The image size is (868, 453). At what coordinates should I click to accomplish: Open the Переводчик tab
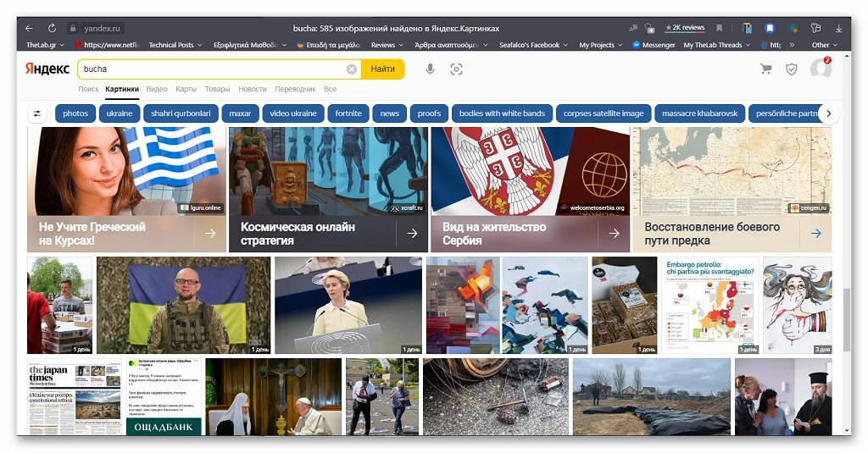(295, 89)
